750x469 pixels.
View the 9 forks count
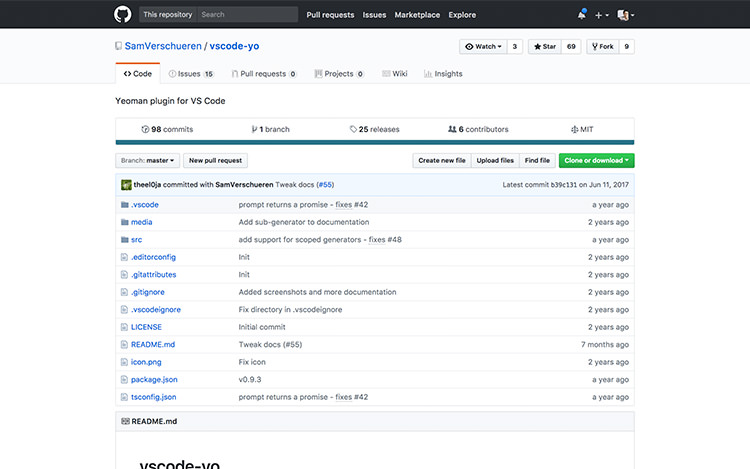click(627, 46)
